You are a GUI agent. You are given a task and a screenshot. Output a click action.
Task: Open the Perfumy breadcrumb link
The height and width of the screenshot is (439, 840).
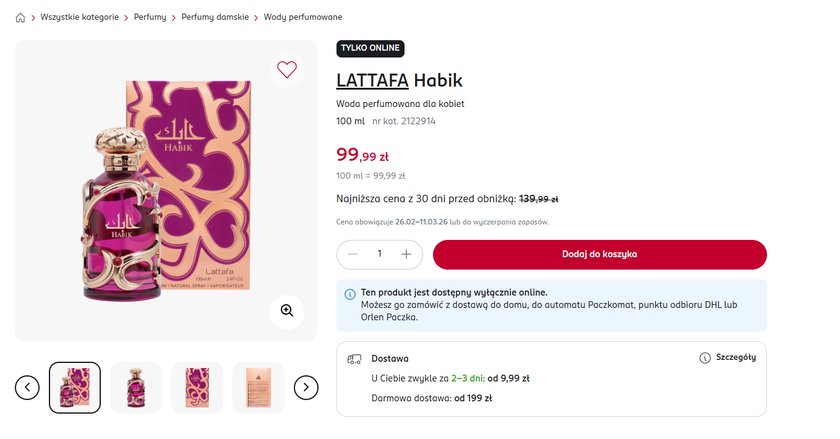point(150,18)
